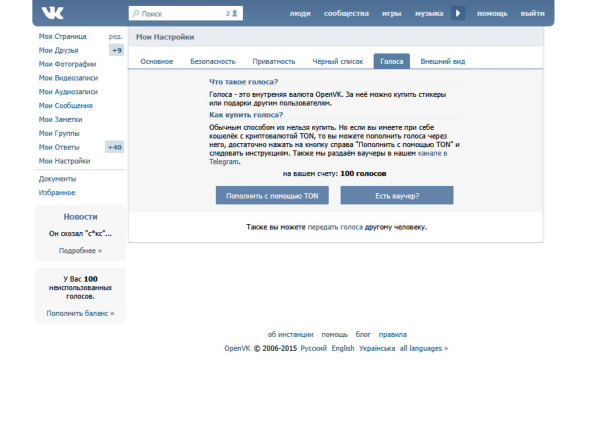Click the person icon in search box
This screenshot has height=426, width=604.
235,13
